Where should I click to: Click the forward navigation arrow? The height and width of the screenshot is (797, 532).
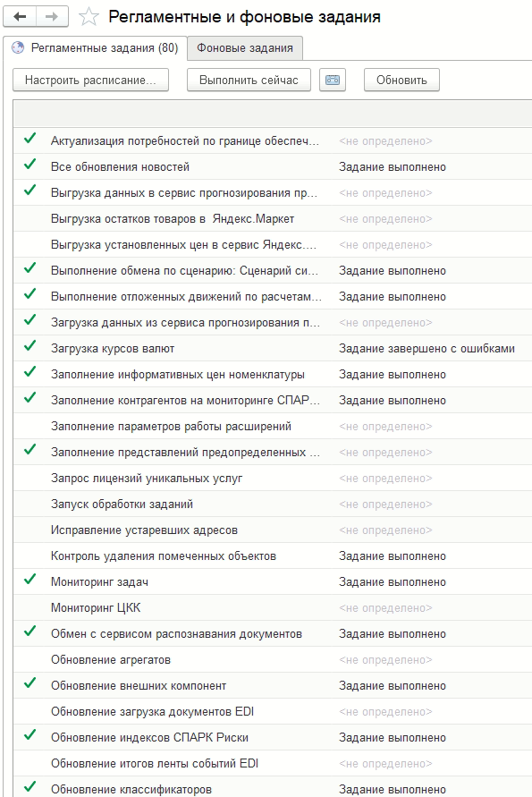(52, 17)
